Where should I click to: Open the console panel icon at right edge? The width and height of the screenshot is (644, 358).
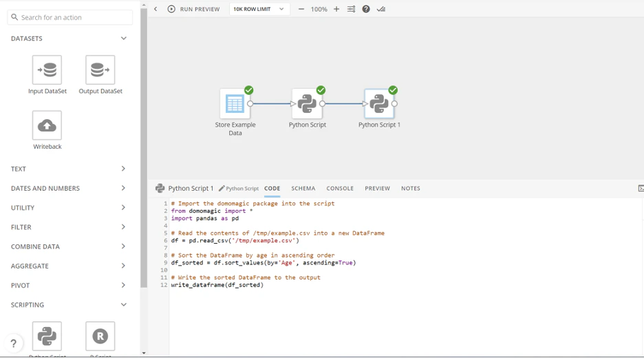point(641,188)
